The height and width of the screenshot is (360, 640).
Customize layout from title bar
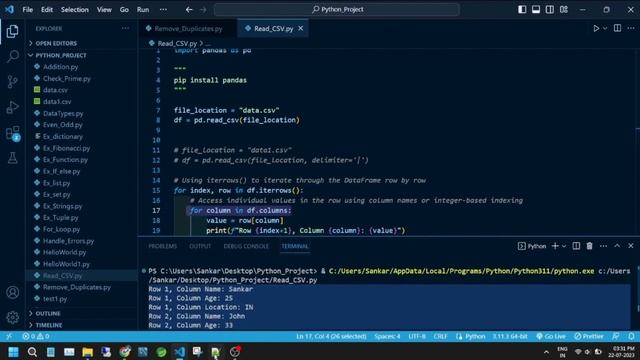point(564,9)
